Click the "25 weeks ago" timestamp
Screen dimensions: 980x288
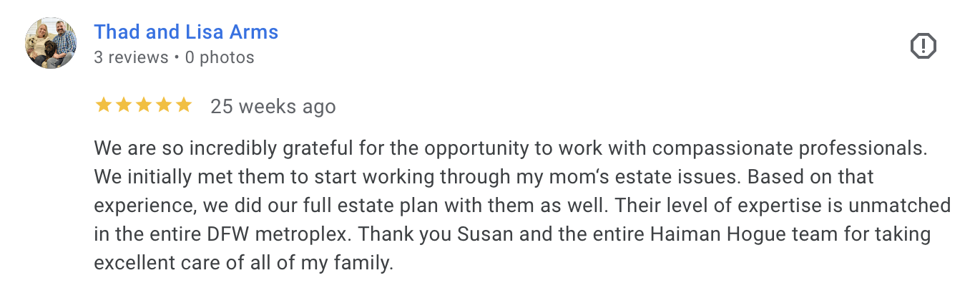[273, 107]
